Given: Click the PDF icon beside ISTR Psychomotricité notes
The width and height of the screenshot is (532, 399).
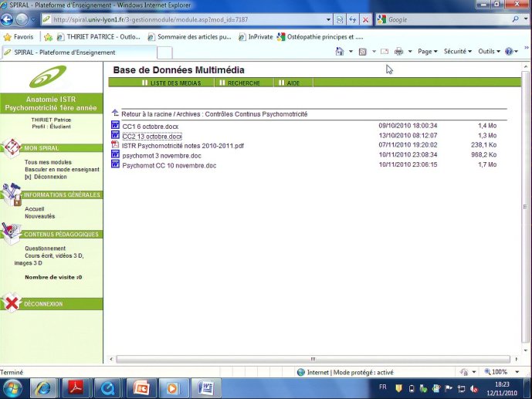Looking at the screenshot, I should (115, 145).
